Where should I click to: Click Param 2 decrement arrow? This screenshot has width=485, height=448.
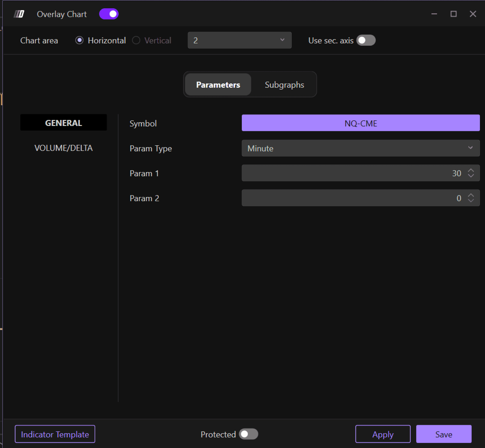(x=471, y=200)
